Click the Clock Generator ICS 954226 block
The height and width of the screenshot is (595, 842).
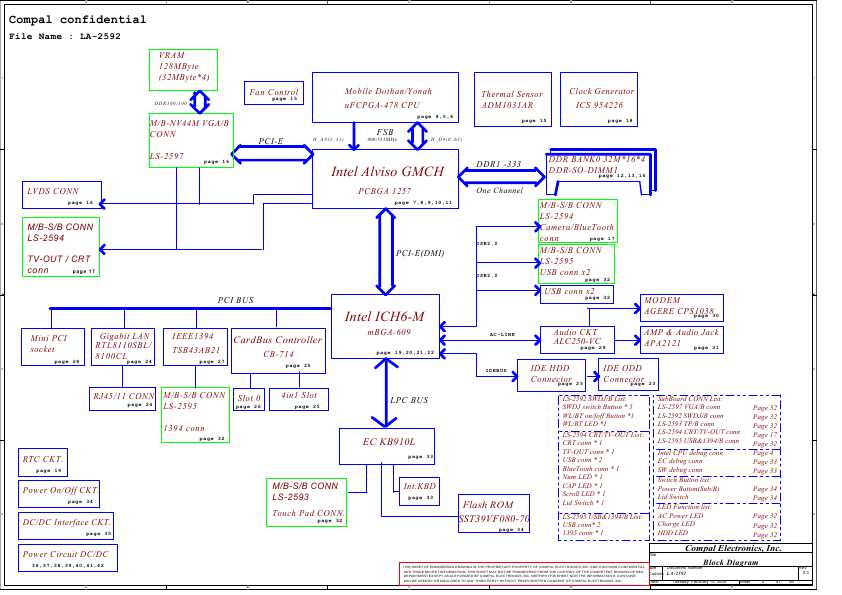click(x=599, y=99)
